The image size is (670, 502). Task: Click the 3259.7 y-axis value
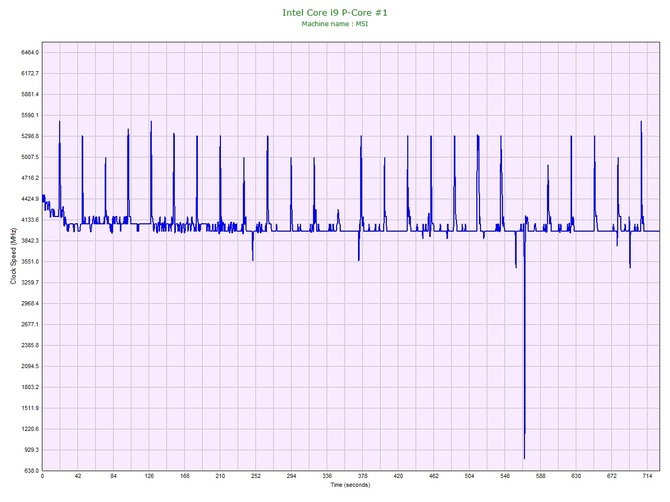(30, 283)
